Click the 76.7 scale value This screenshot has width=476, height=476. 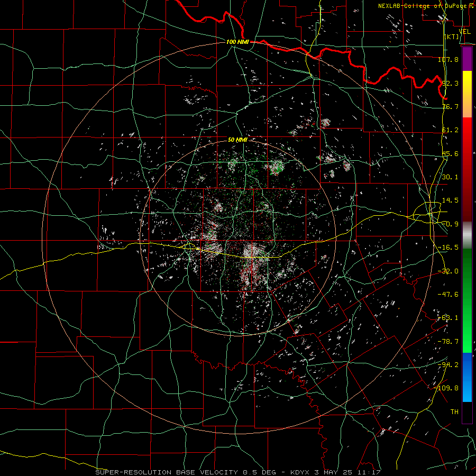(450, 106)
